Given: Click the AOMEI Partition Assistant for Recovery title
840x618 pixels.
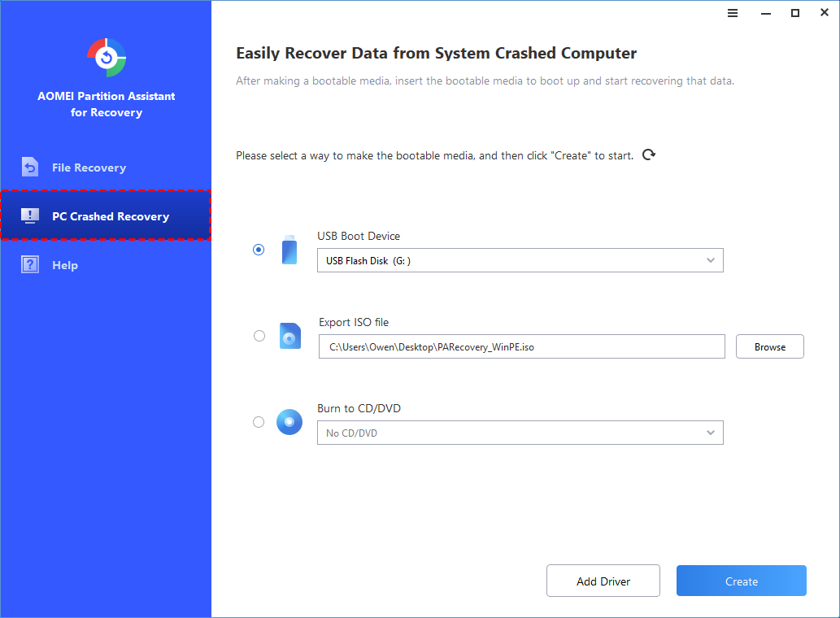Looking at the screenshot, I should click(x=106, y=104).
